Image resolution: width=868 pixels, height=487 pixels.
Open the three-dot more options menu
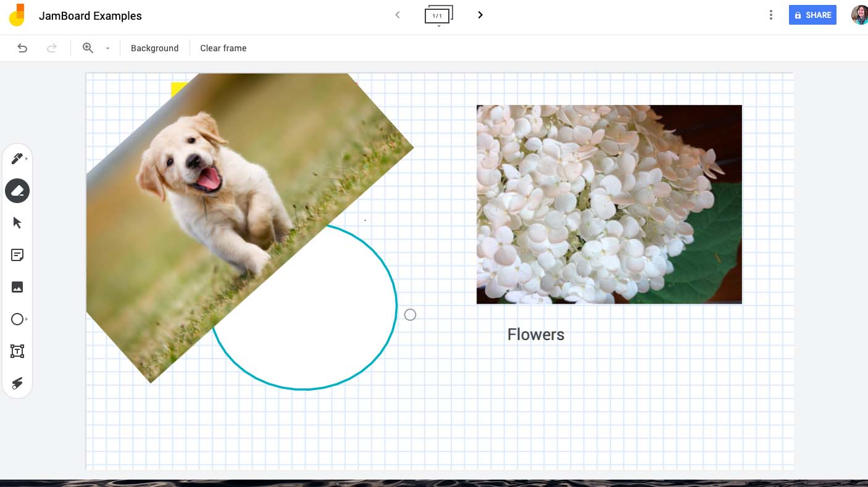[x=770, y=15]
